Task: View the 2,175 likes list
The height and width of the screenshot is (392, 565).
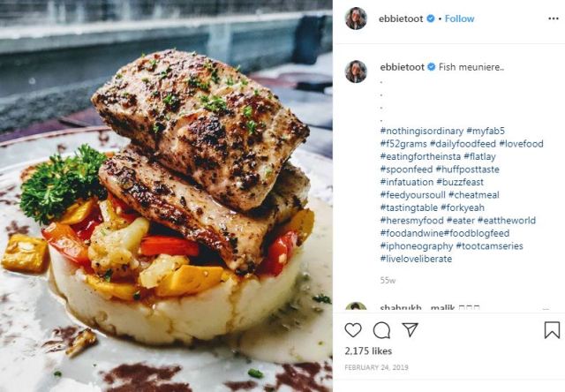Action: [368, 351]
